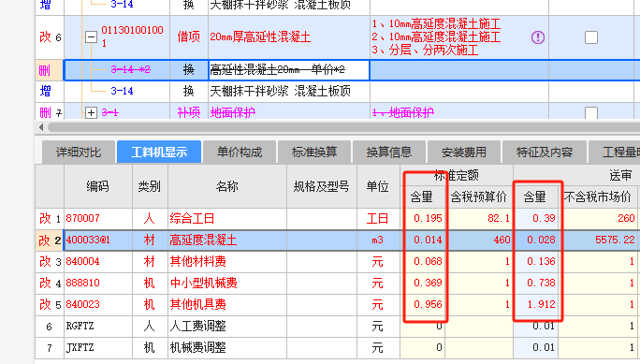Click the market price cell 5575.22
The height and width of the screenshot is (364, 640).
pyautogui.click(x=598, y=240)
